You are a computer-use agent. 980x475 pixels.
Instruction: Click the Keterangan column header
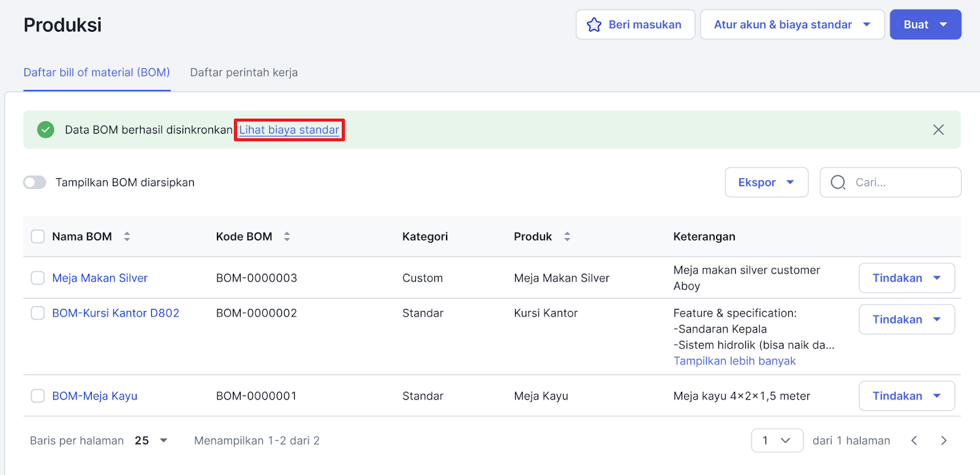(x=704, y=236)
